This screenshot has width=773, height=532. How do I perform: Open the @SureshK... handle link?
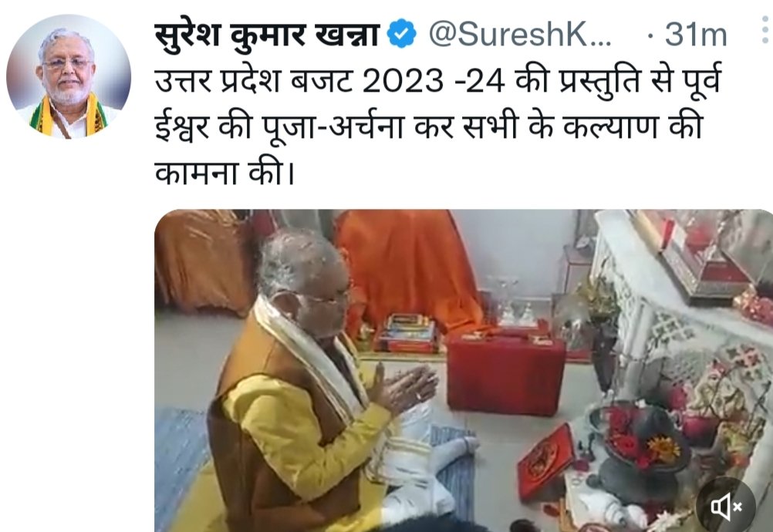click(x=520, y=35)
